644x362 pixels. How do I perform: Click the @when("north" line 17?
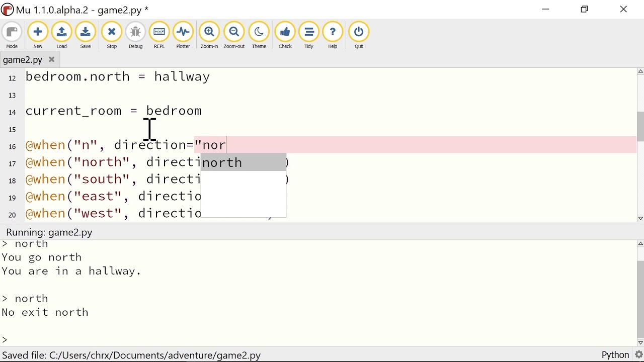[x=113, y=162]
